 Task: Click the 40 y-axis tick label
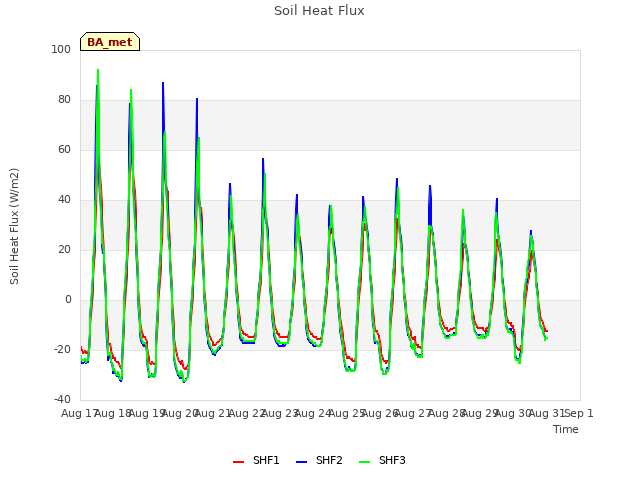[64, 200]
